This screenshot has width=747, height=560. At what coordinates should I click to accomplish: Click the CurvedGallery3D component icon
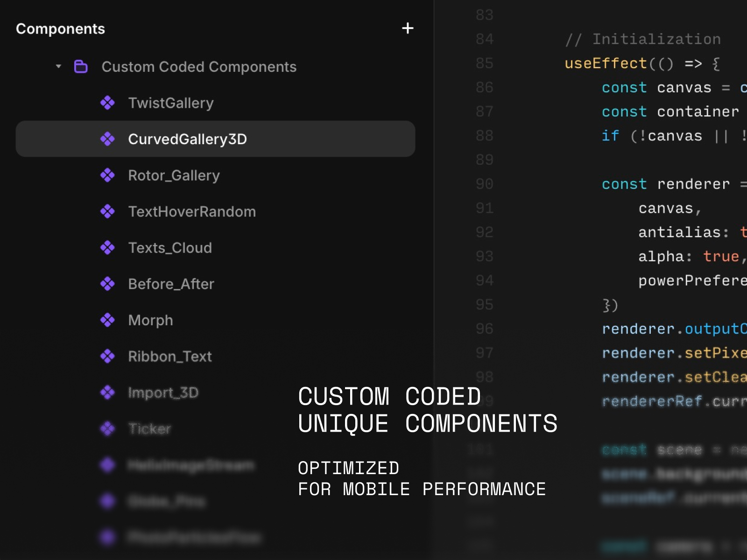pos(108,139)
